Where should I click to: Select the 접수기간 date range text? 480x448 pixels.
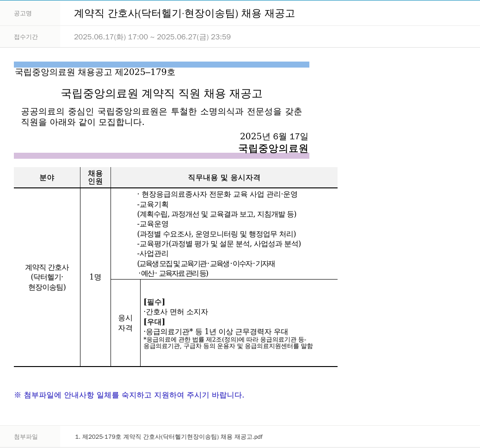[x=153, y=37]
